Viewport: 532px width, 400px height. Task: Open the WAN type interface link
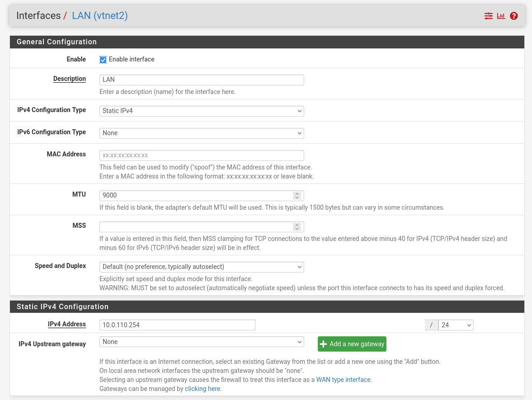pyautogui.click(x=343, y=379)
